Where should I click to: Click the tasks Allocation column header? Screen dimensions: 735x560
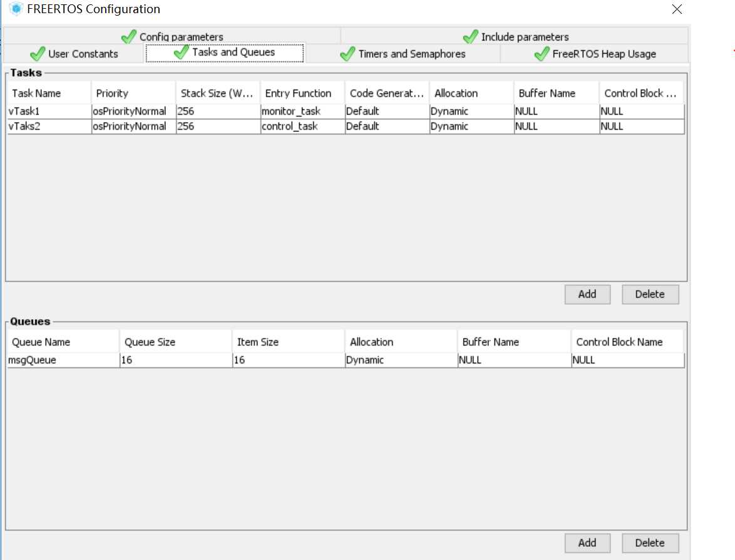[x=471, y=93]
